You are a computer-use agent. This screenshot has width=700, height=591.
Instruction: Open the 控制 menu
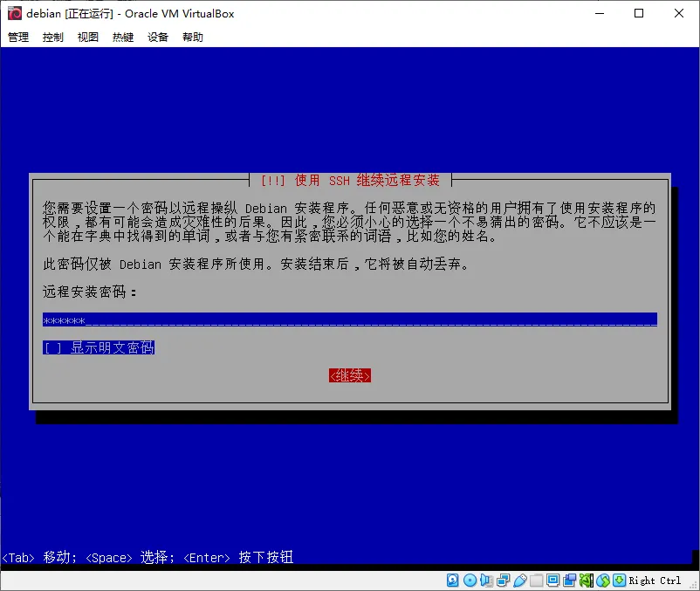53,37
